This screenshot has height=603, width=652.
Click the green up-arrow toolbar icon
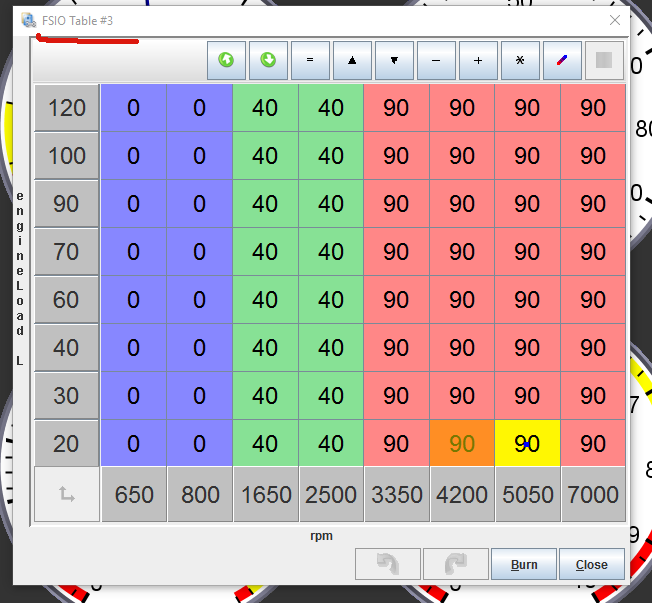click(226, 60)
